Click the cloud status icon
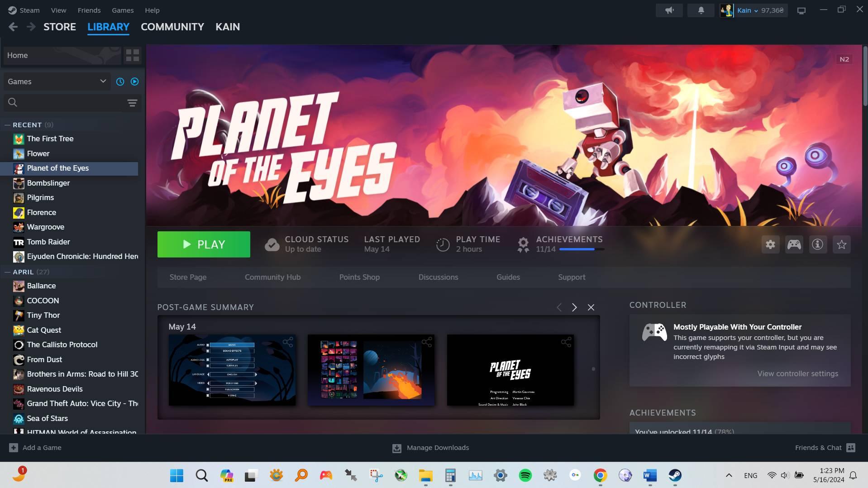 click(x=272, y=245)
